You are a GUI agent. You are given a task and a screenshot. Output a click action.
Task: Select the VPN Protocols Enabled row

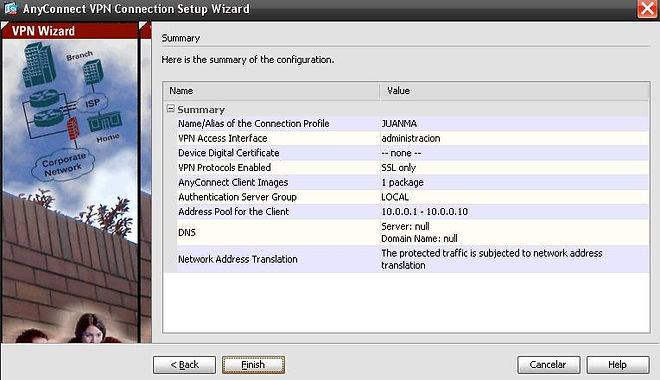pyautogui.click(x=412, y=167)
